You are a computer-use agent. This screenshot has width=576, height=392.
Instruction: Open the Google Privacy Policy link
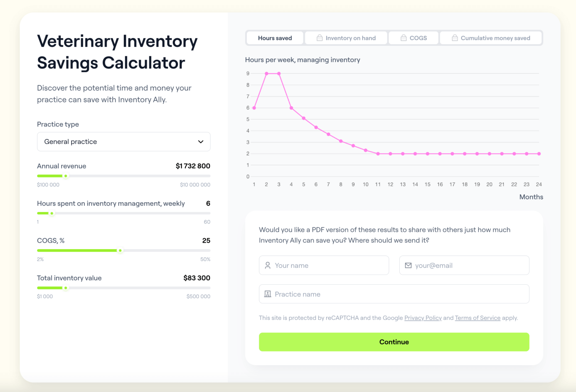click(x=423, y=318)
